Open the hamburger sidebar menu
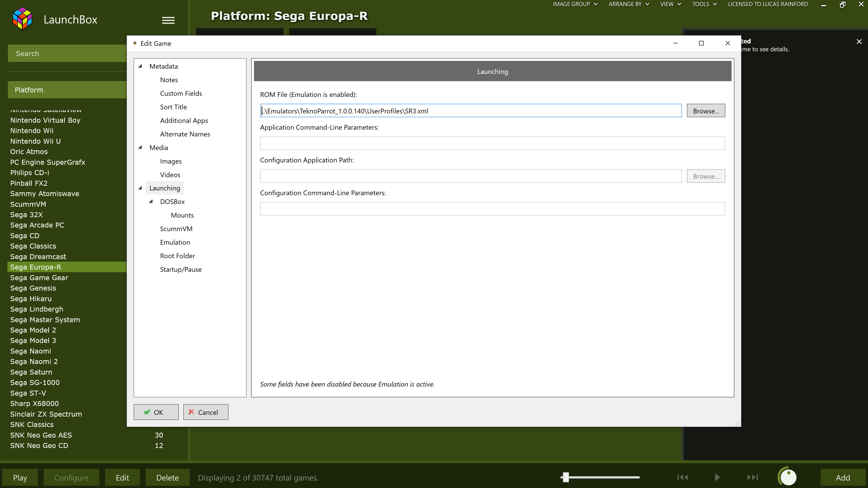 pyautogui.click(x=168, y=20)
